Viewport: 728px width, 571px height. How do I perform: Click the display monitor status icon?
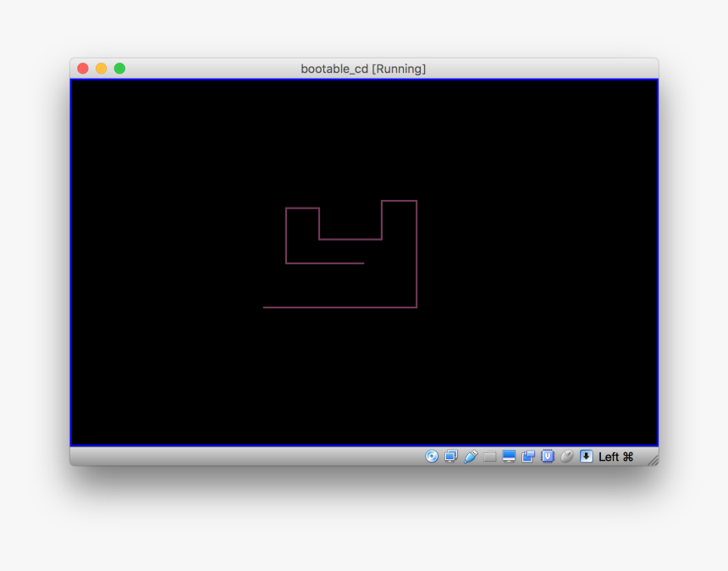(x=509, y=457)
